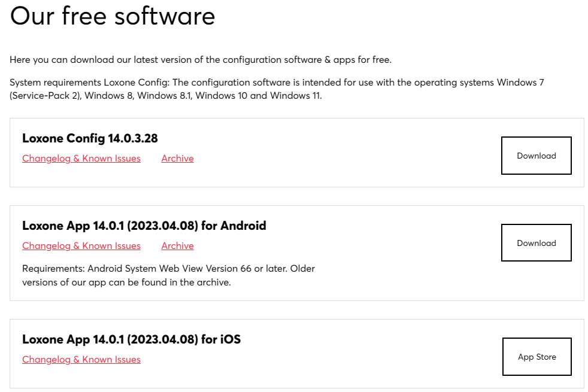Click the Loxone Config 14.0.3.28 heading
This screenshot has height=392, width=588.
click(x=90, y=138)
